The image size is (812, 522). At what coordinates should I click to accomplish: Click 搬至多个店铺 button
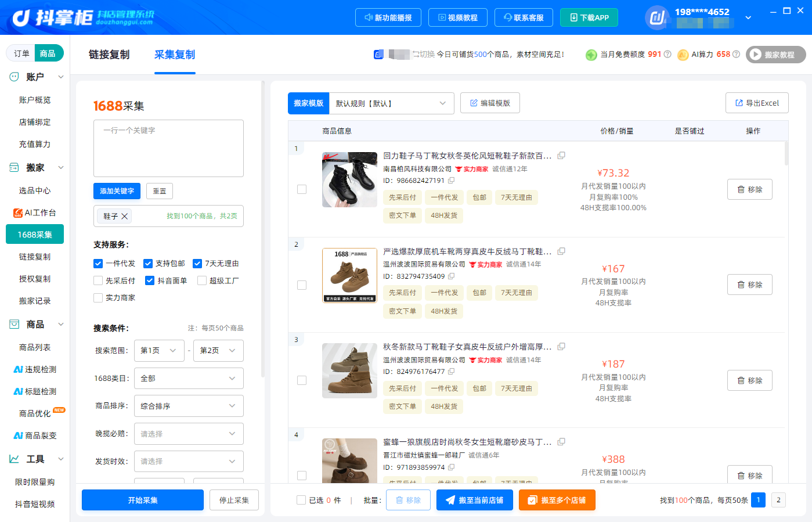(x=557, y=500)
